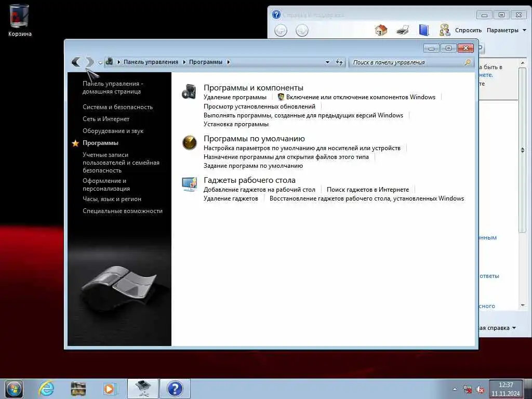532x399 pixels.
Task: Select Панель управления breadcrumb
Action: pos(151,62)
